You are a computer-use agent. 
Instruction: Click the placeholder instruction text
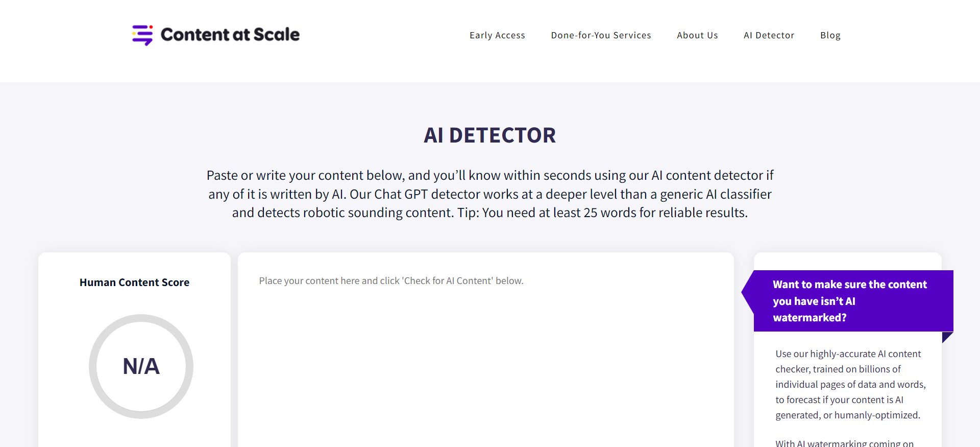pos(391,280)
